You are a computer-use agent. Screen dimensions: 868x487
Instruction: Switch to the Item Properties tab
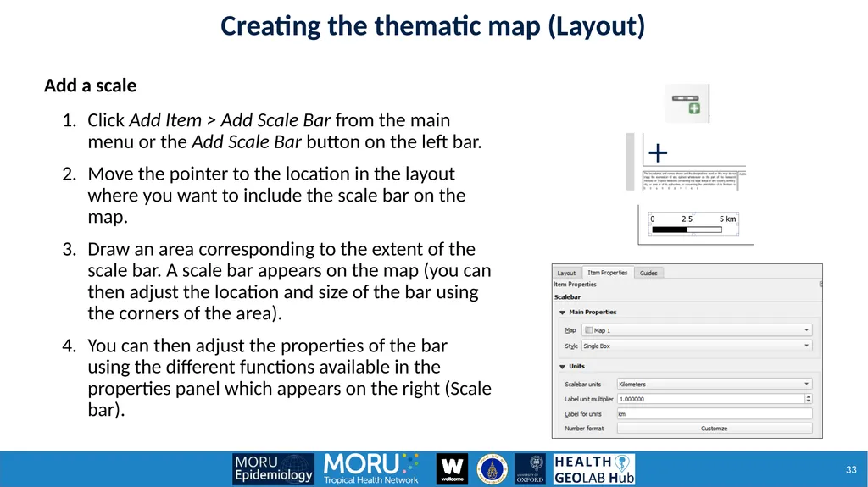tap(607, 273)
